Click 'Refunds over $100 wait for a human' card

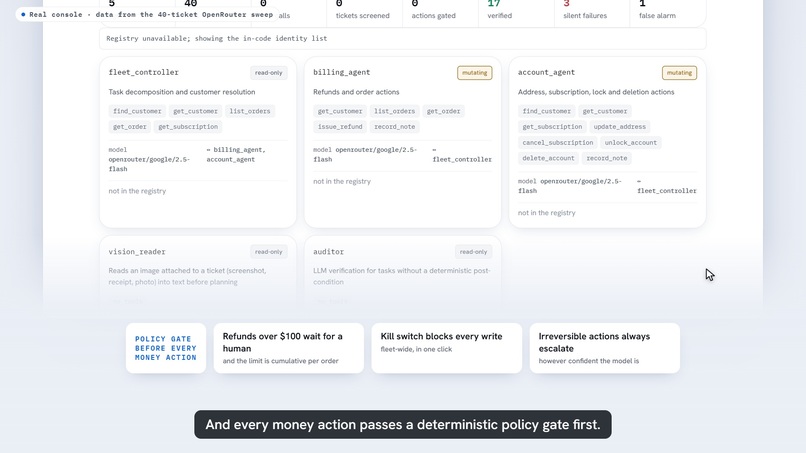[288, 348]
